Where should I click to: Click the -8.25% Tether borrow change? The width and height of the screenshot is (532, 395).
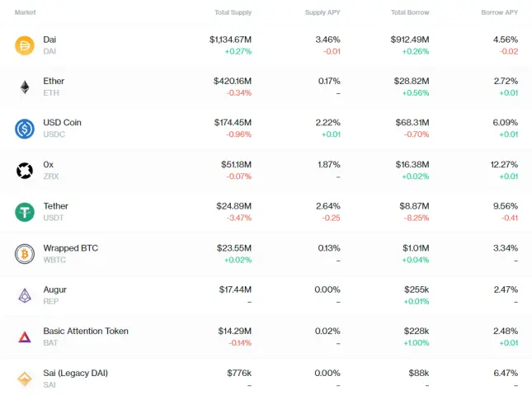coord(417,218)
